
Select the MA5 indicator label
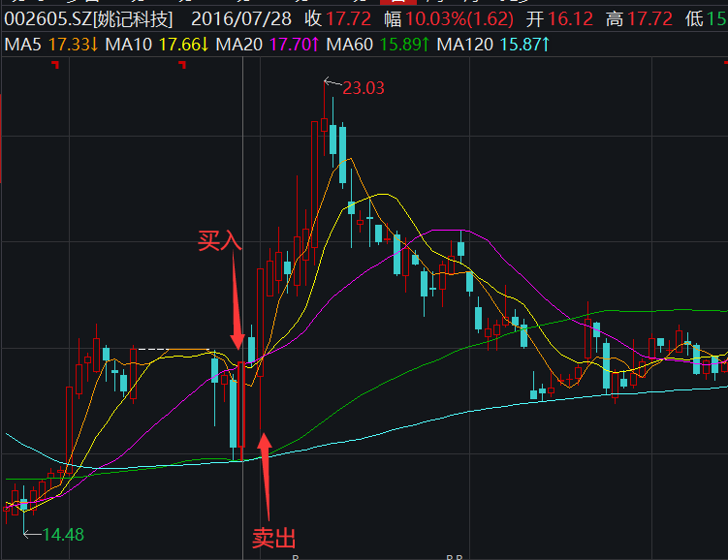tap(23, 44)
